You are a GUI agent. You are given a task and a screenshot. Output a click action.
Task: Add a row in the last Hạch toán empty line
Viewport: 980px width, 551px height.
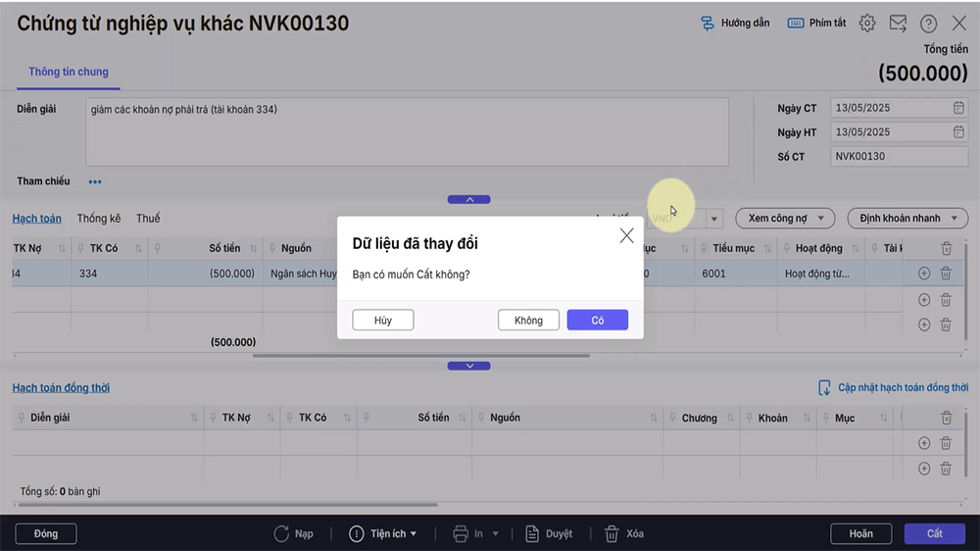(924, 325)
